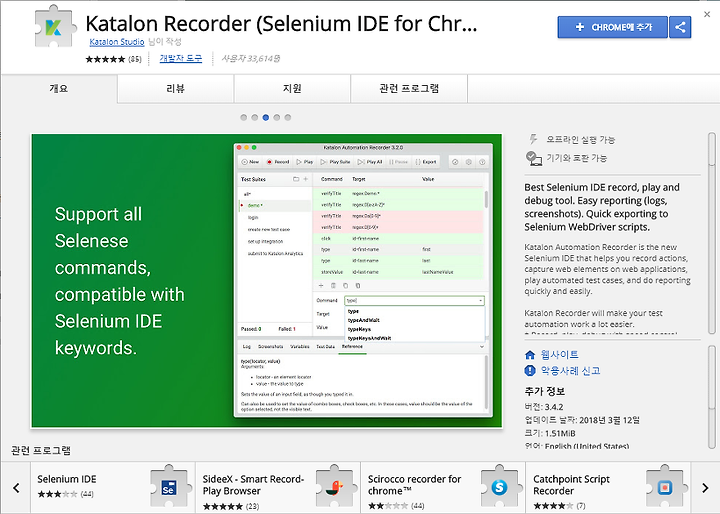Image resolution: width=720 pixels, height=514 pixels.
Task: Click the version 3.4.2 text
Action: [543, 407]
